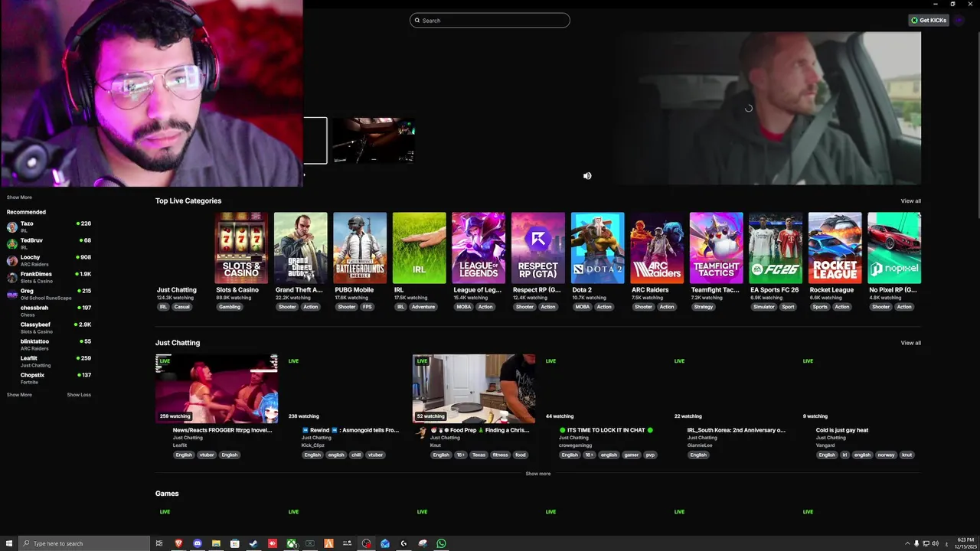Open the Rewind Asmongold stream title
This screenshot has width=980, height=551.
click(x=351, y=430)
